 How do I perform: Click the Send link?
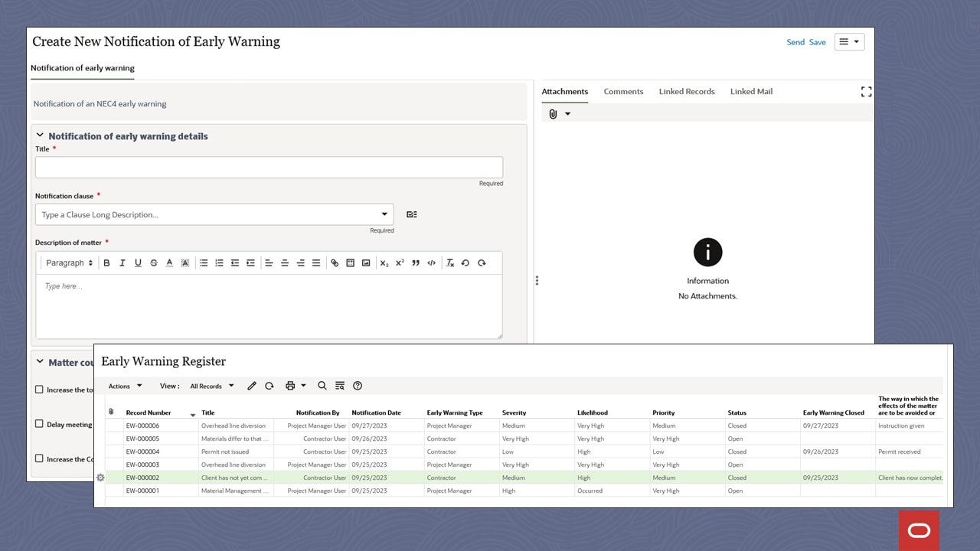click(x=795, y=42)
